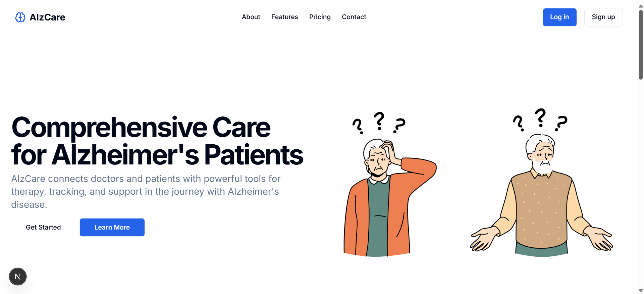Click the hero description paragraph

(146, 191)
